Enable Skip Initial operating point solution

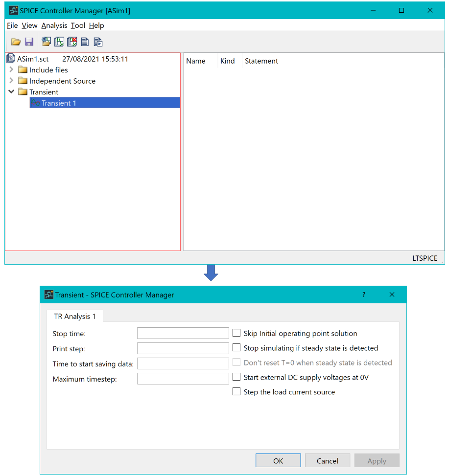236,333
